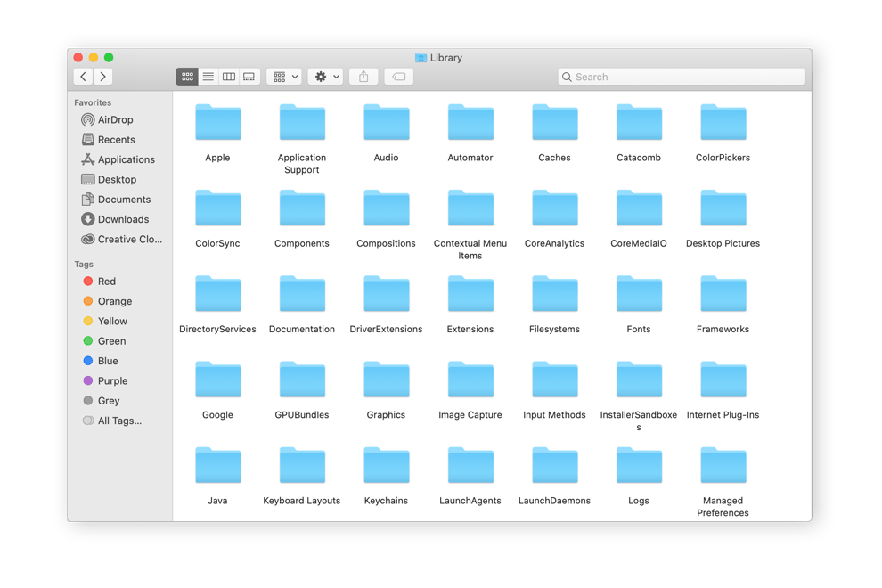This screenshot has height=588, width=882.
Task: Select the Image Capture folder
Action: pos(470,390)
